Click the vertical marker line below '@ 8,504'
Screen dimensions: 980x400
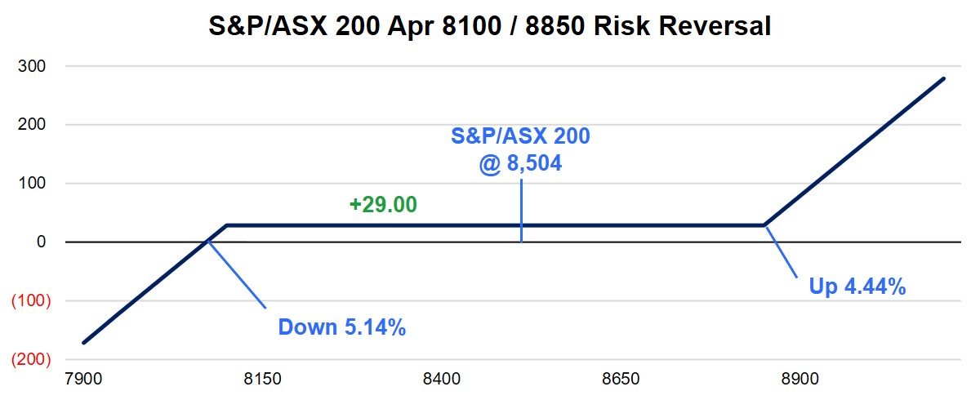pyautogui.click(x=521, y=211)
